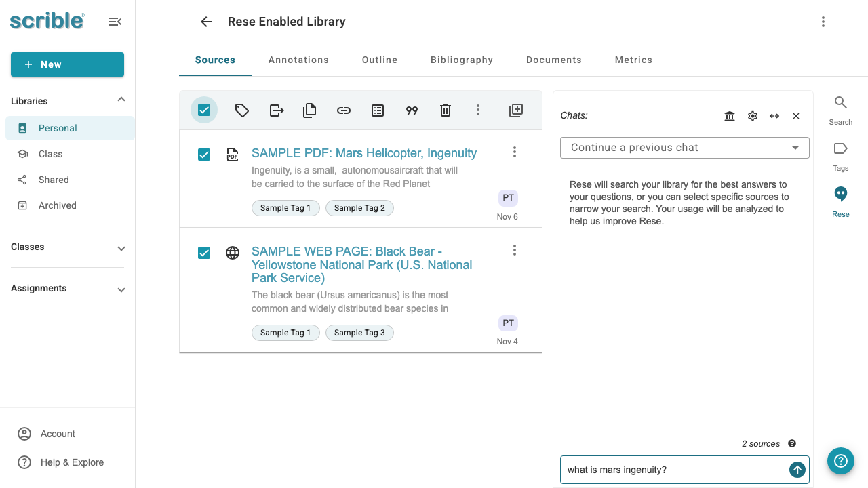The width and height of the screenshot is (868, 488).
Task: Select the Link icon in the sources toolbar
Action: tap(343, 110)
